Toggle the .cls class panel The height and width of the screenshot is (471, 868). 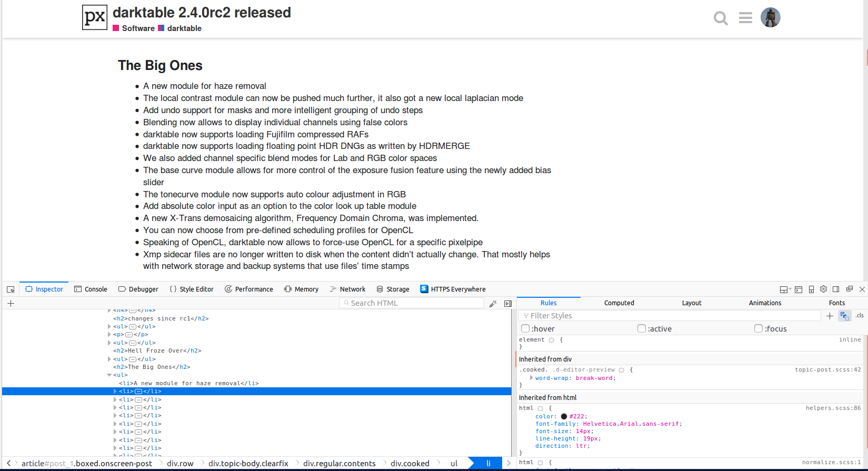860,316
